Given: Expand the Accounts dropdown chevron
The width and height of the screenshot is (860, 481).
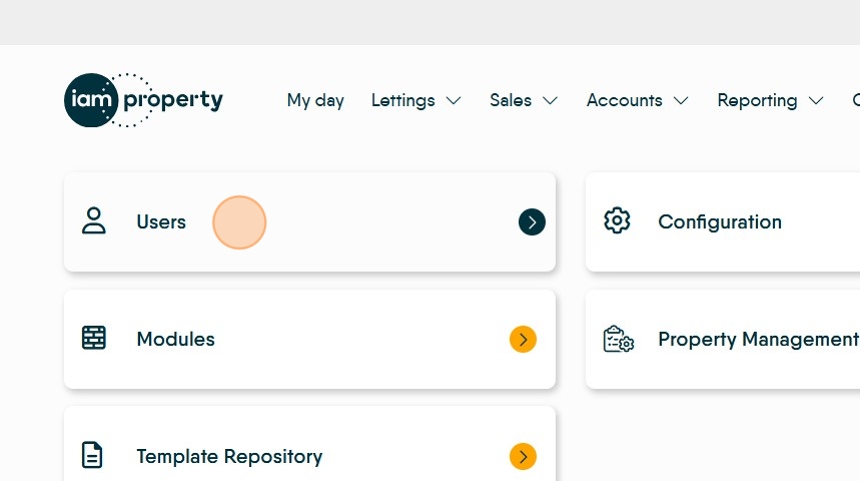Looking at the screenshot, I should pos(681,101).
